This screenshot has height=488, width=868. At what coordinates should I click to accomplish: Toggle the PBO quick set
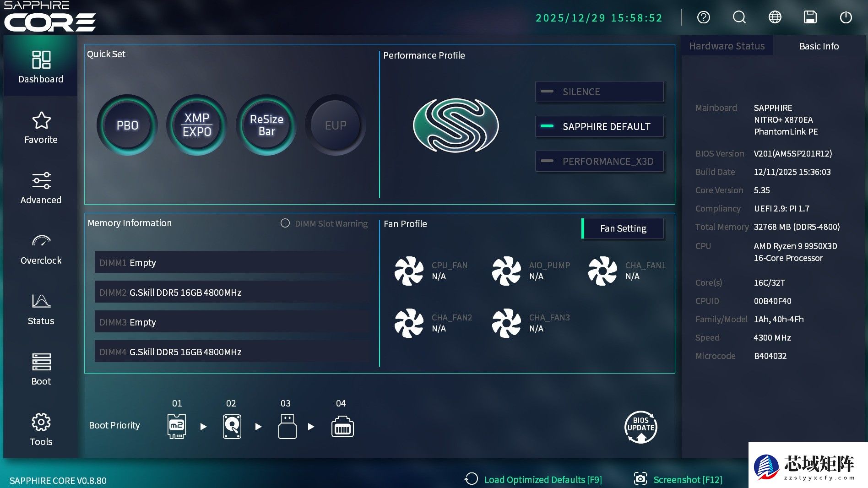coord(127,125)
